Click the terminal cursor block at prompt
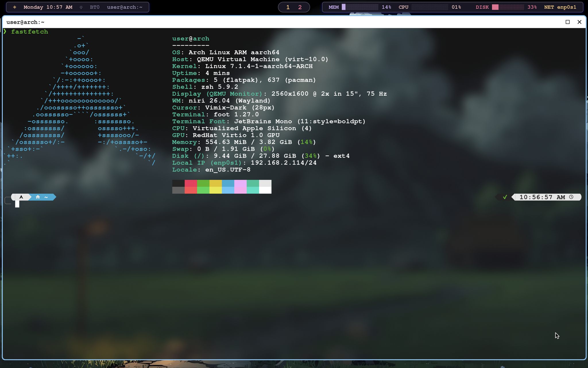The height and width of the screenshot is (368, 588). pos(17,204)
